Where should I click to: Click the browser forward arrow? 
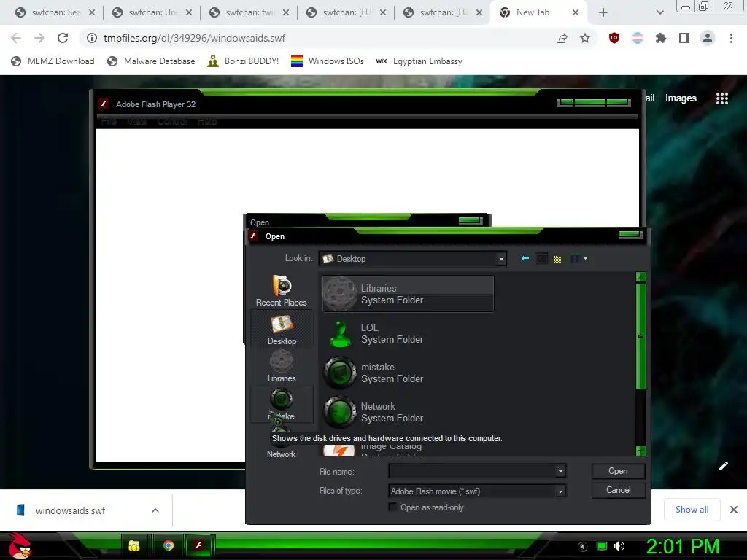[39, 38]
